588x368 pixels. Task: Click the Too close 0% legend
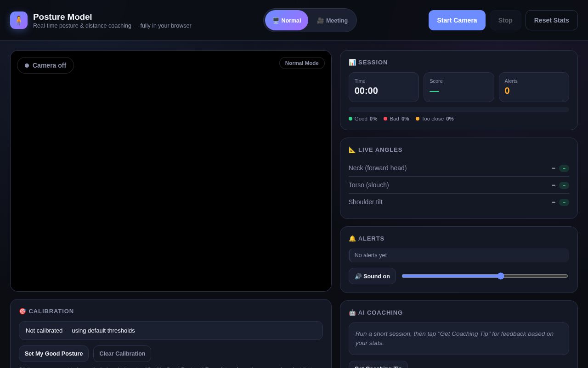[435, 119]
